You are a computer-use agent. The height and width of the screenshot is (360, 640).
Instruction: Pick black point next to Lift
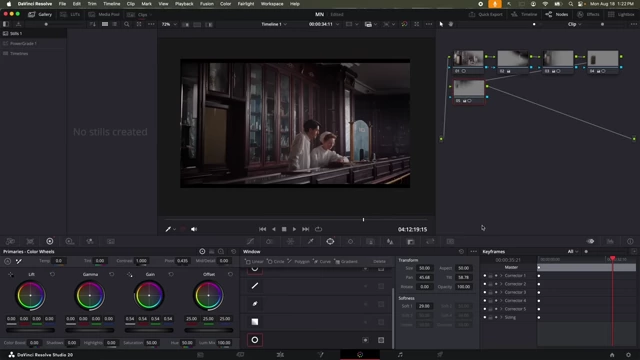coord(11,274)
